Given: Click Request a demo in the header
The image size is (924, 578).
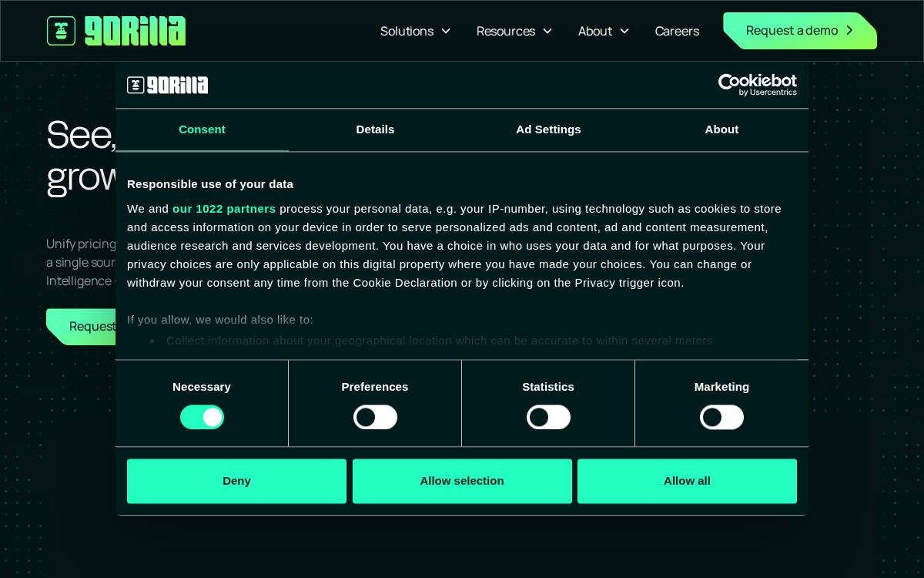Looking at the screenshot, I should click(800, 31).
